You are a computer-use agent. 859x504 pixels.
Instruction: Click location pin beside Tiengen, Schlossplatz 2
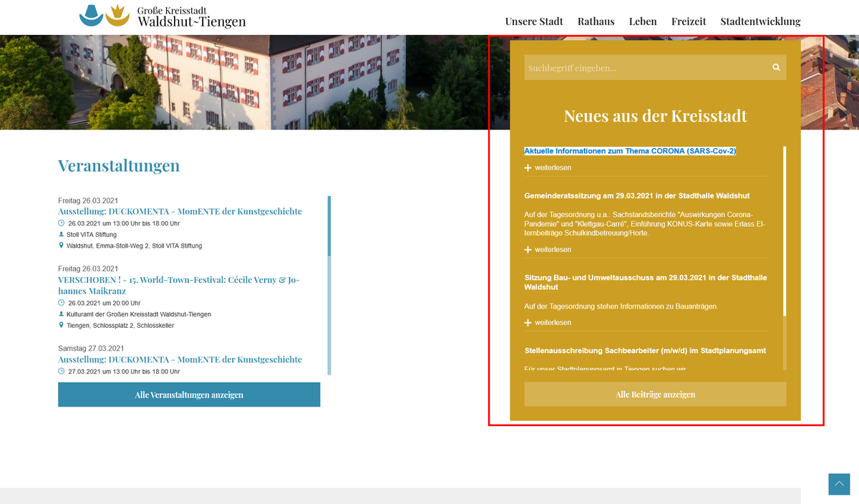point(61,325)
